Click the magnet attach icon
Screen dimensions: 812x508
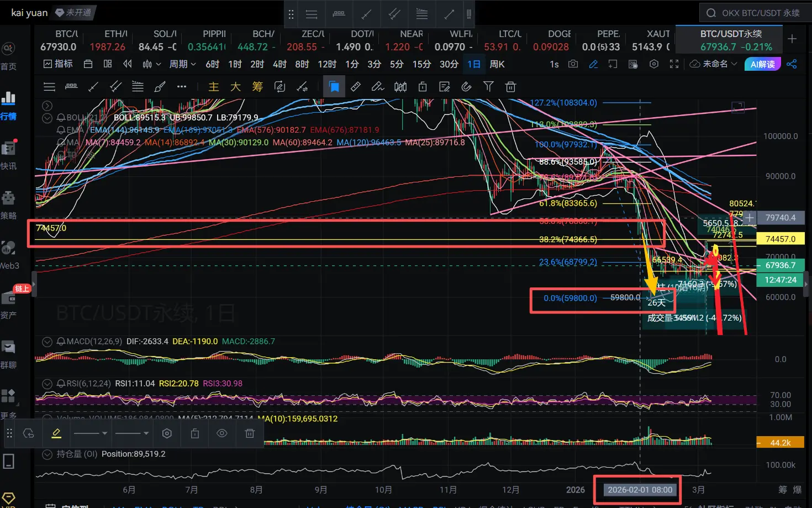466,87
